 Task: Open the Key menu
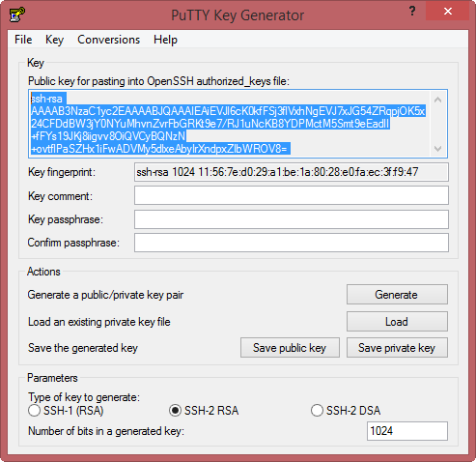click(54, 40)
